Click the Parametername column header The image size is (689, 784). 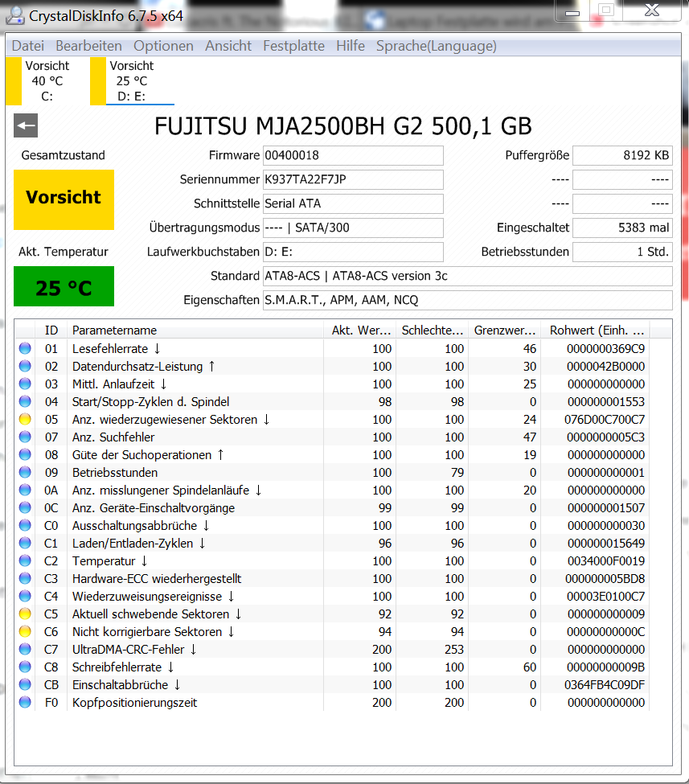195,330
